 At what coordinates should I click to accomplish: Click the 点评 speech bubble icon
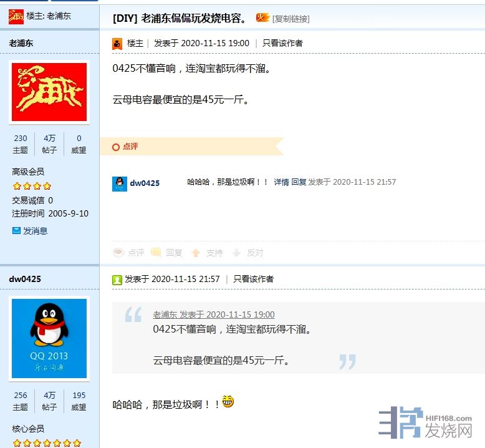pyautogui.click(x=118, y=253)
